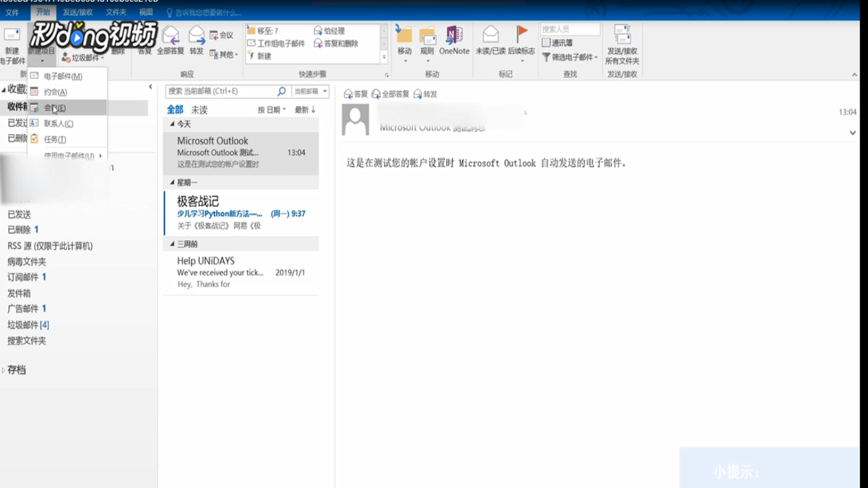Open the 病毒文件夹 folder
Screen dimensions: 868x488
tap(27, 262)
